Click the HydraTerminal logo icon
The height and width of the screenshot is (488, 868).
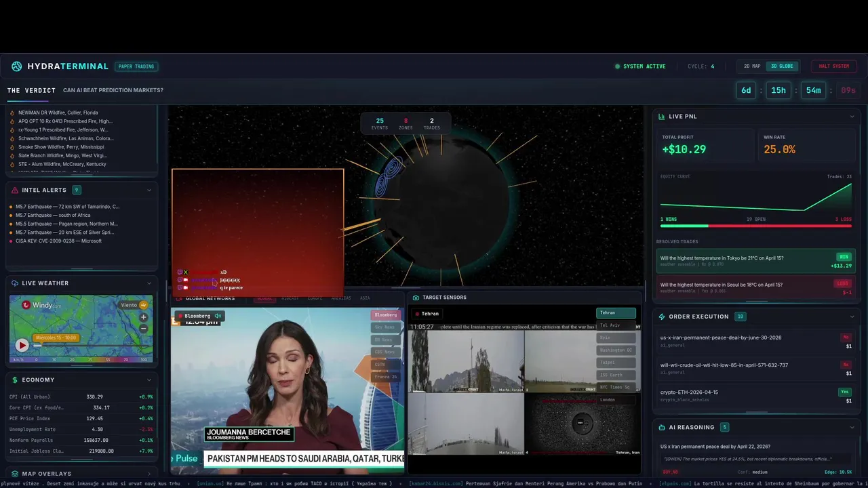pyautogui.click(x=17, y=66)
